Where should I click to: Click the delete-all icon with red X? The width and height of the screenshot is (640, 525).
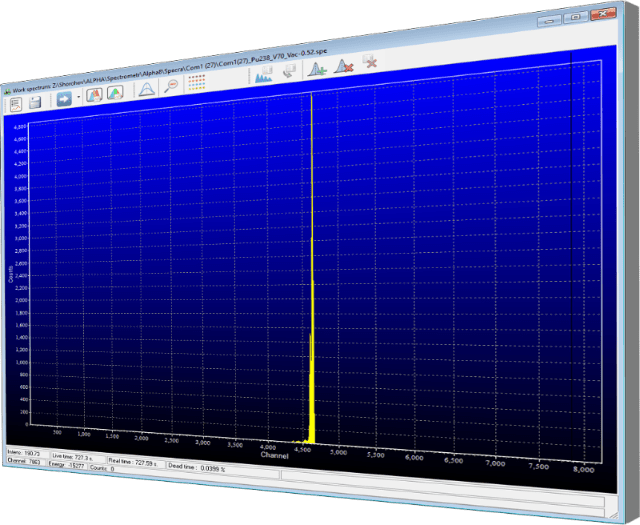click(370, 61)
